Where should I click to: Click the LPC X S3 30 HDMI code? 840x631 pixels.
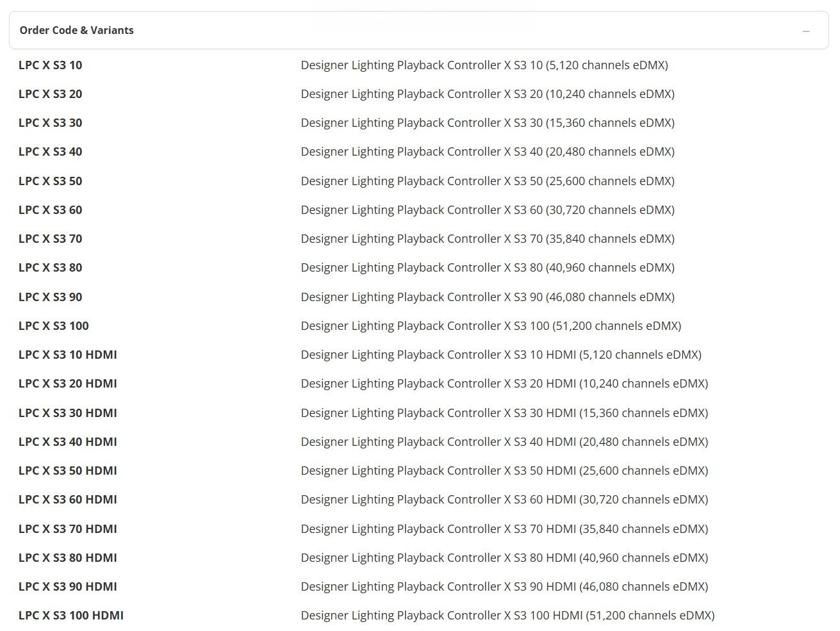pos(68,413)
